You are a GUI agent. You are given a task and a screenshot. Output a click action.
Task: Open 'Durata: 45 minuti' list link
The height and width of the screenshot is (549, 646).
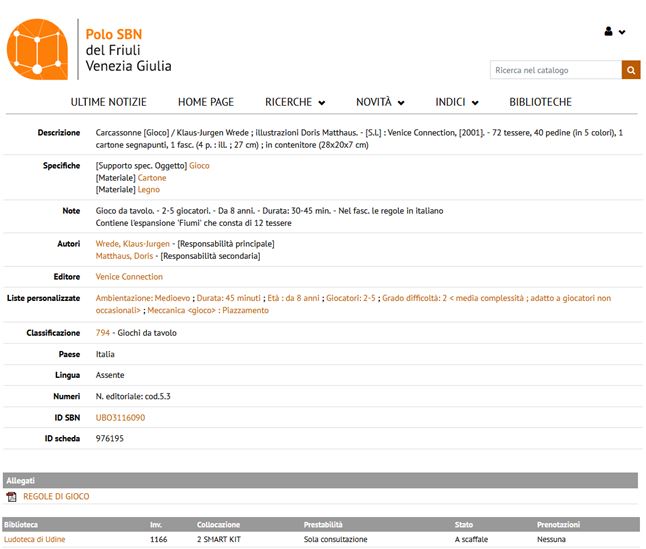coord(229,298)
